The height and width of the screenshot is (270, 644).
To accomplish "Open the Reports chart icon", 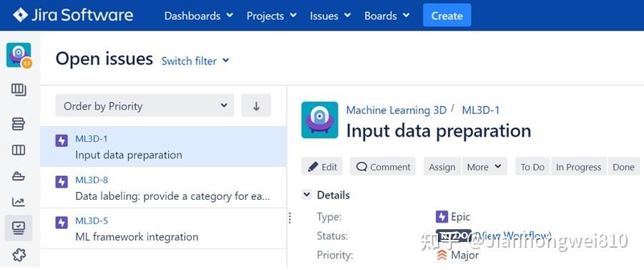I will click(x=19, y=202).
